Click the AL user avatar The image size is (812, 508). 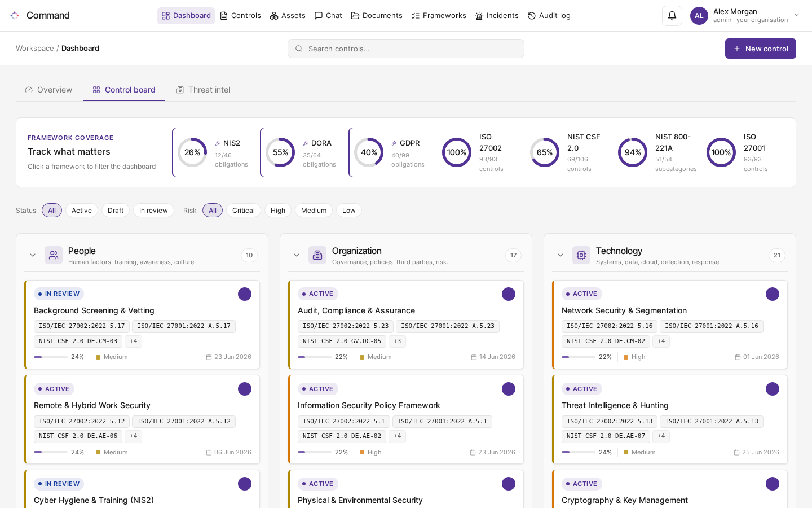pyautogui.click(x=699, y=16)
